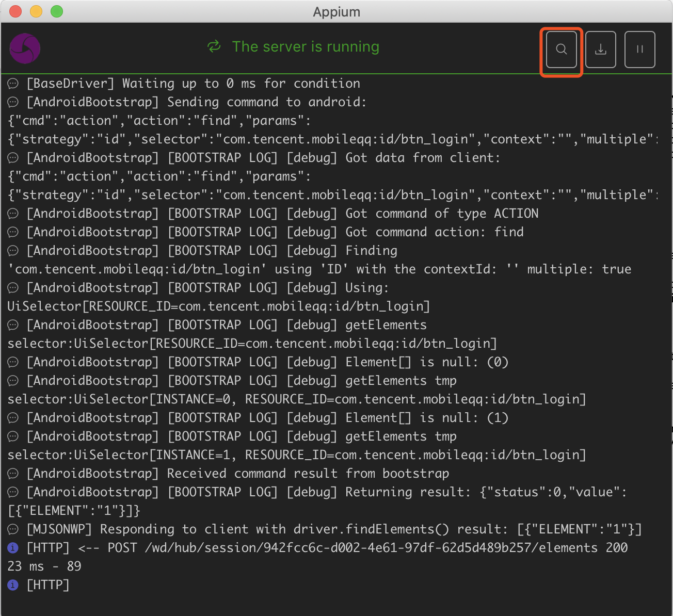The image size is (673, 616).
Task: Select 'Received command result from bootstrap' text
Action: (x=308, y=474)
